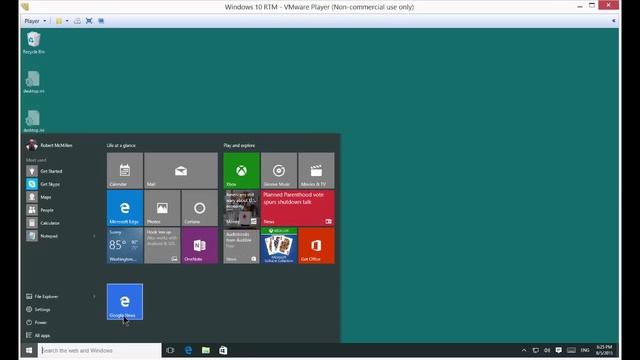Launch the Xbox tile
The height and width of the screenshot is (360, 640).
241,171
